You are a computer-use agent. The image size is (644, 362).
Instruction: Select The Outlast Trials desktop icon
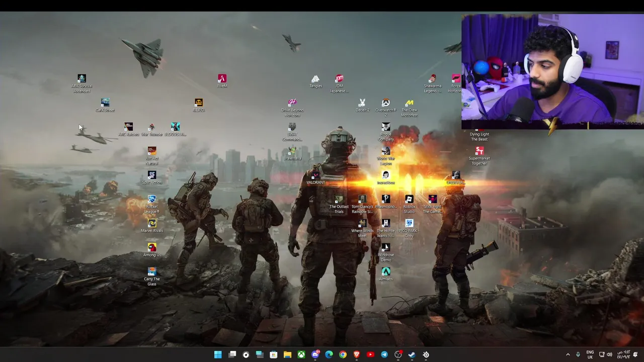pos(339,204)
